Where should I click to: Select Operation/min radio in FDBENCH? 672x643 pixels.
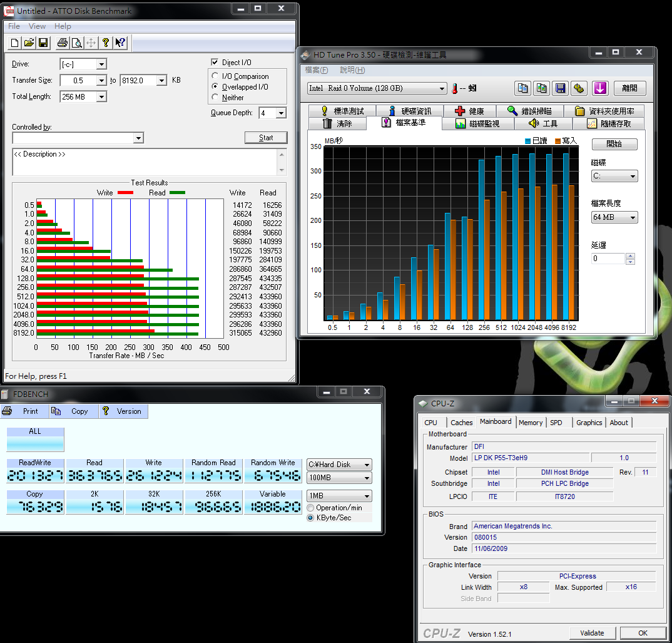click(x=310, y=508)
